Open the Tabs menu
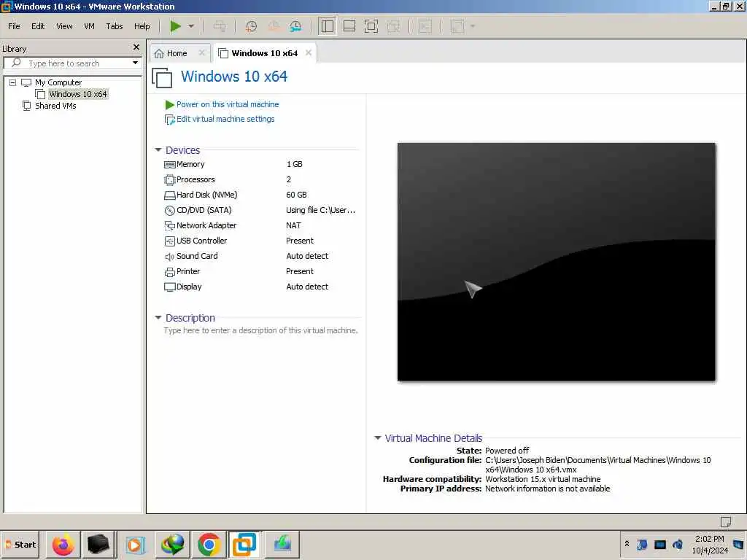The width and height of the screenshot is (747, 560). (x=115, y=26)
